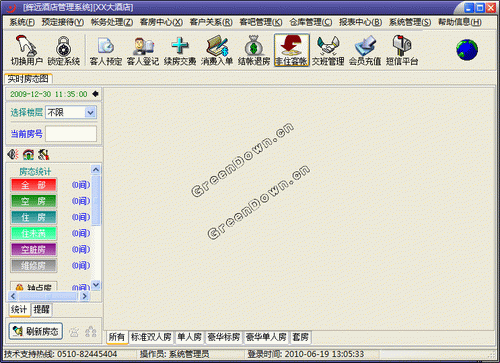Click the 操作员: 系统管理员 status text
Viewport: 500px width, 363px height.
click(x=174, y=354)
